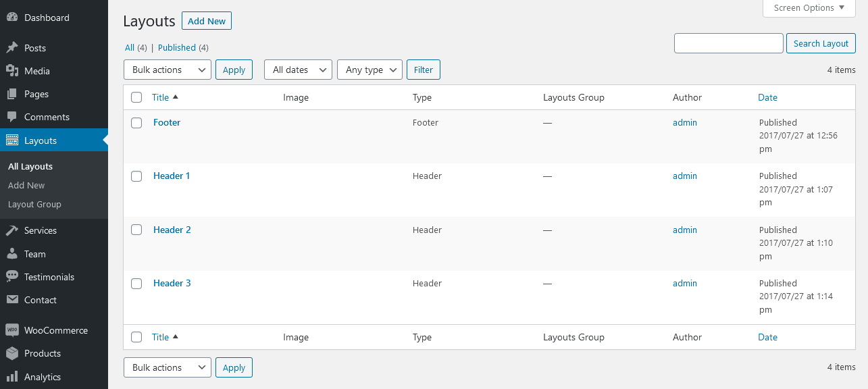Click the Filter button
The width and height of the screenshot is (868, 389).
pos(424,70)
